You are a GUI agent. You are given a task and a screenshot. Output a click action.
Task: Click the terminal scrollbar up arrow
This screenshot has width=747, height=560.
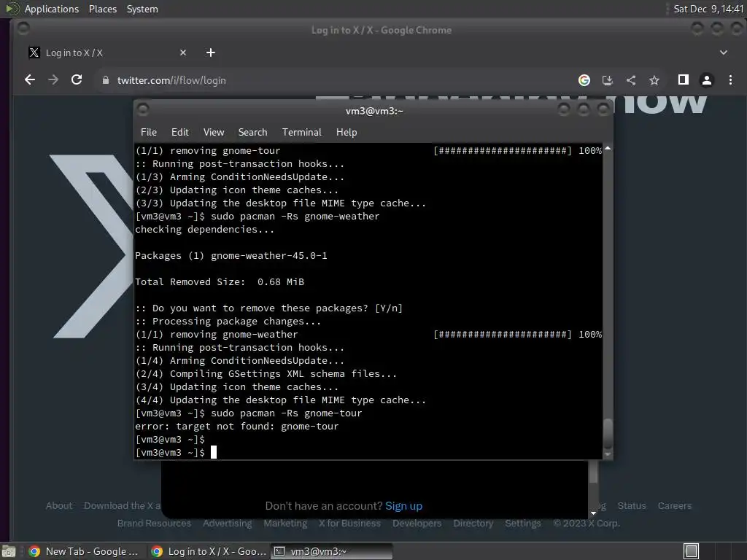(x=608, y=149)
